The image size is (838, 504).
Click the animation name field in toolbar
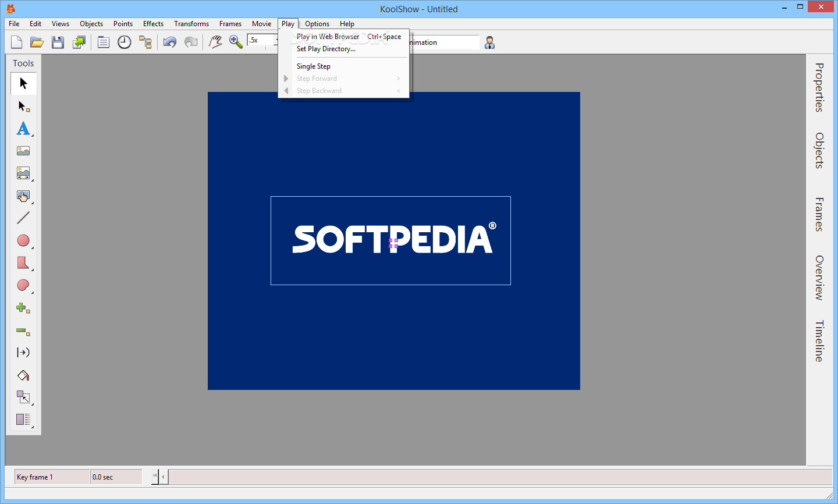click(444, 42)
